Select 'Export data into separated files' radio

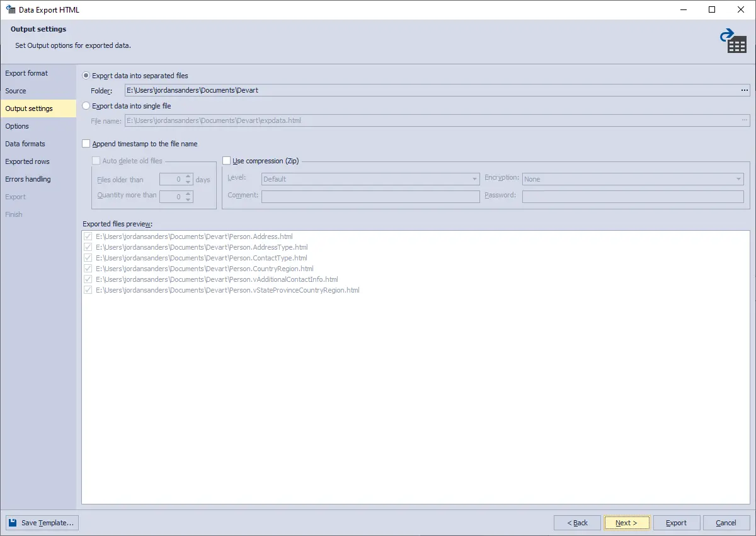[86, 75]
